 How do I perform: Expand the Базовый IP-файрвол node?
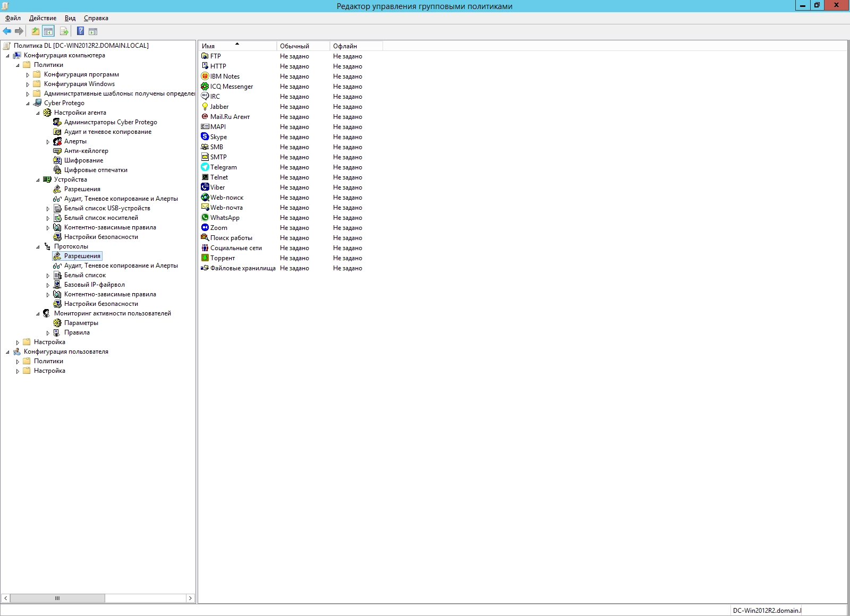point(48,285)
